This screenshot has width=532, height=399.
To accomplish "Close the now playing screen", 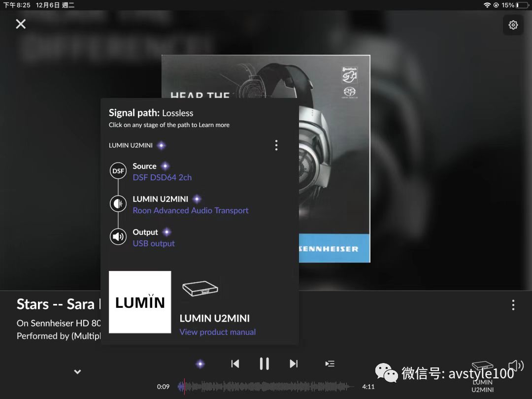I will (21, 24).
